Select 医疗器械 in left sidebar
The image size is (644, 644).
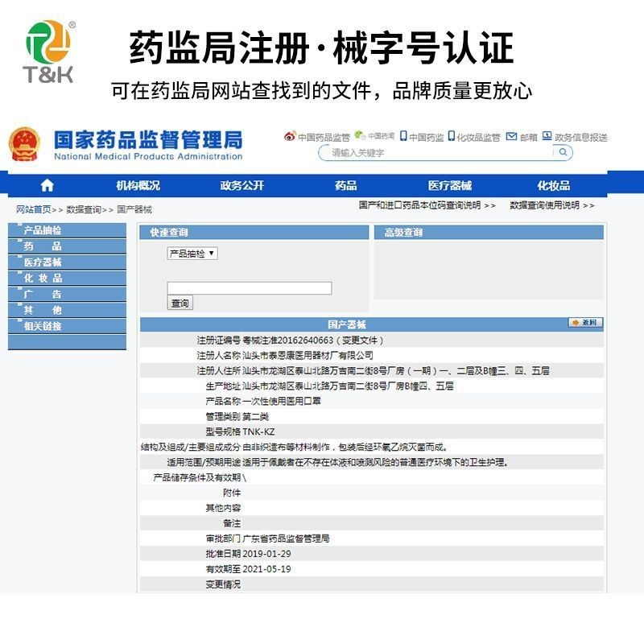[x=67, y=262]
